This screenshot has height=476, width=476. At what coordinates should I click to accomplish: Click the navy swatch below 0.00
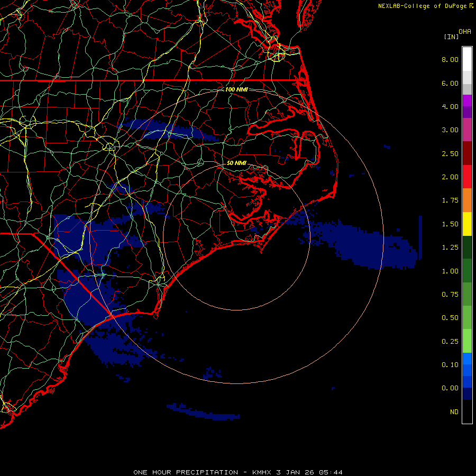tap(467, 394)
